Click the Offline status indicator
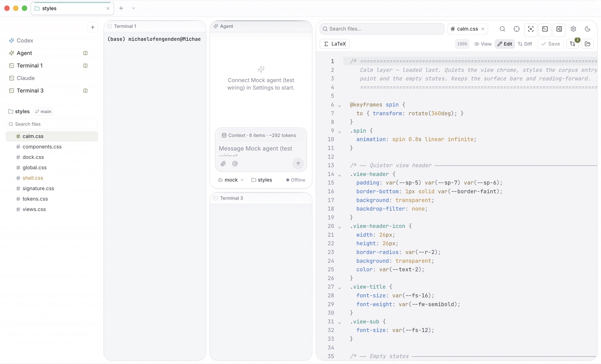Viewport: 601px width, 364px height. coord(296,180)
